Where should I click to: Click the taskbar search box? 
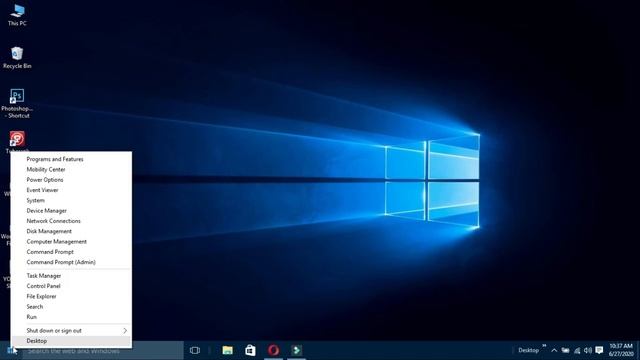[103, 351]
